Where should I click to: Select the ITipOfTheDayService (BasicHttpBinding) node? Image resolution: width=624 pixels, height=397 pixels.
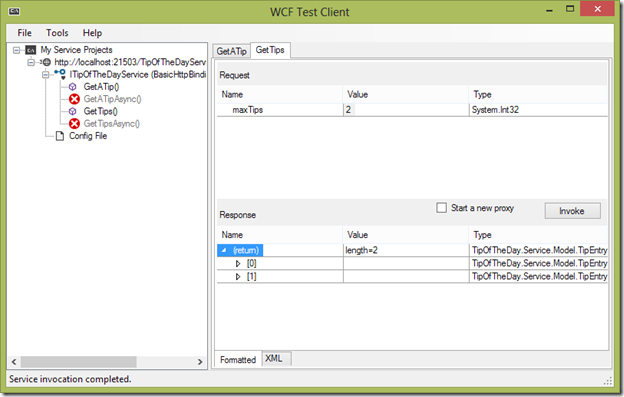[138, 74]
